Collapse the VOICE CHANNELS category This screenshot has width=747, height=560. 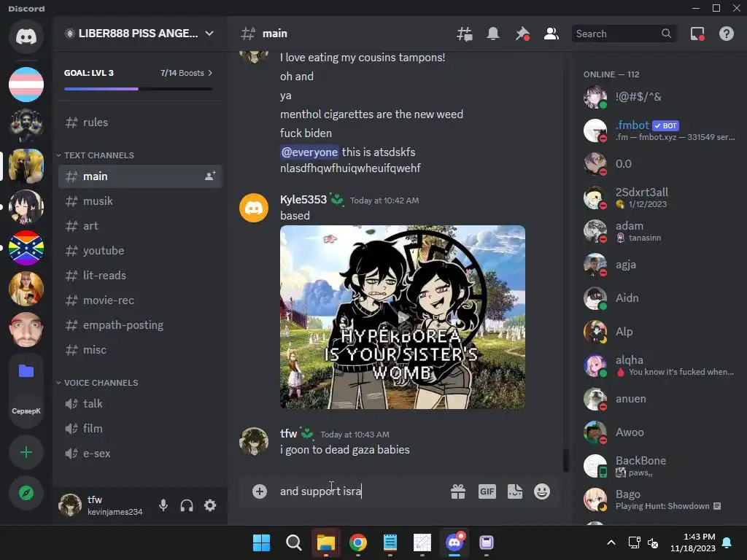(x=97, y=383)
